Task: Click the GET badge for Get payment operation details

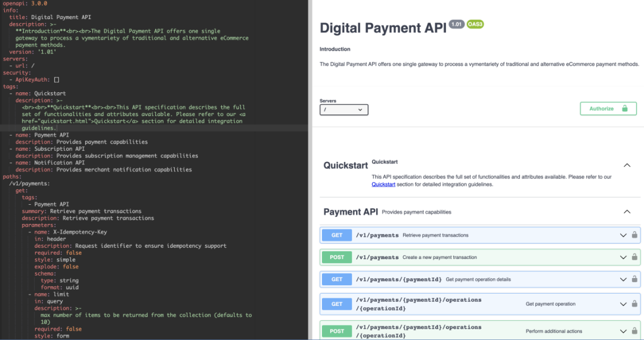Action: click(x=337, y=280)
